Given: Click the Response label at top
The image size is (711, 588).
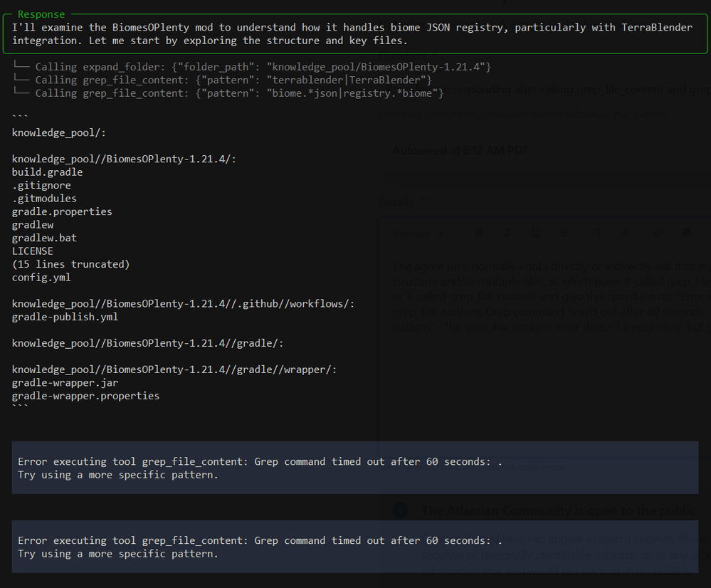Looking at the screenshot, I should [41, 14].
